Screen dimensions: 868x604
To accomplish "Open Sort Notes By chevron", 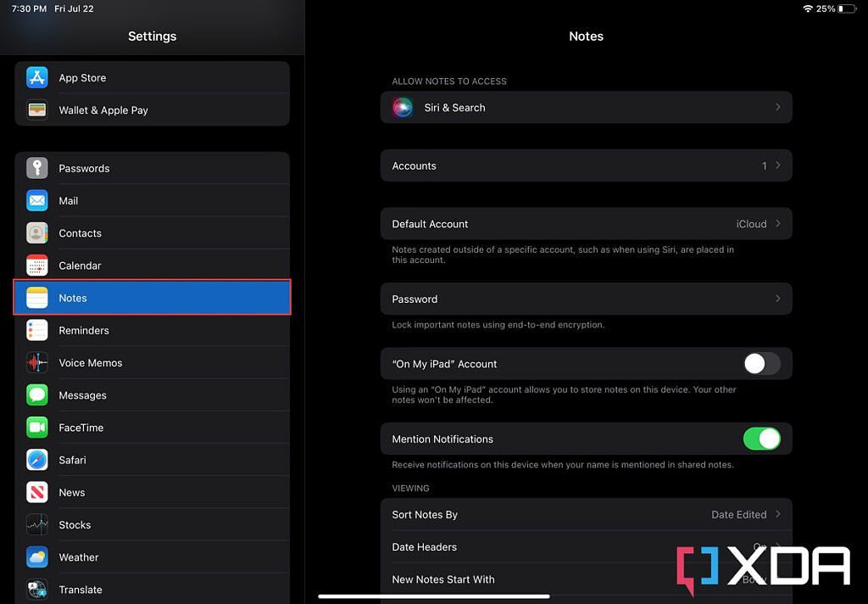I will click(778, 514).
